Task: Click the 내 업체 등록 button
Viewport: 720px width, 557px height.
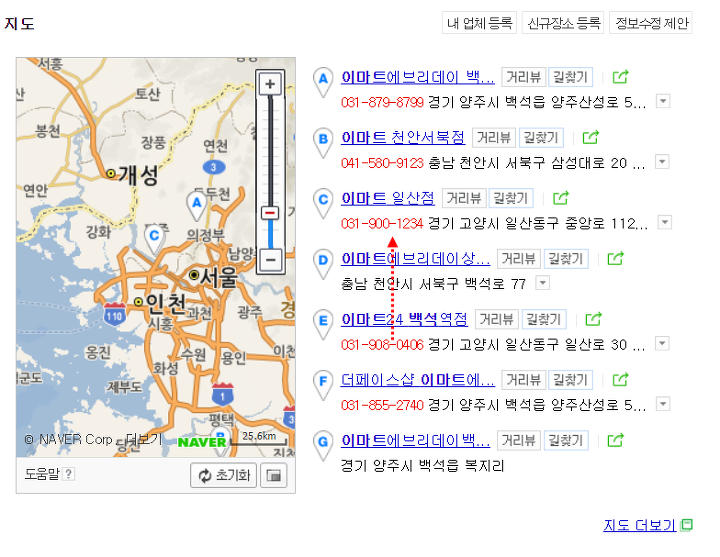Action: pyautogui.click(x=479, y=23)
